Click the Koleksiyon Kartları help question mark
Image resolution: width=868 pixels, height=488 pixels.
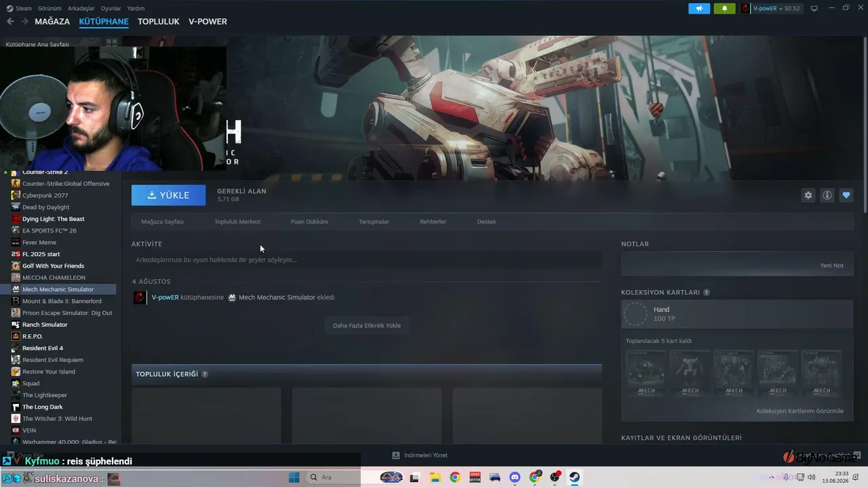(x=707, y=293)
